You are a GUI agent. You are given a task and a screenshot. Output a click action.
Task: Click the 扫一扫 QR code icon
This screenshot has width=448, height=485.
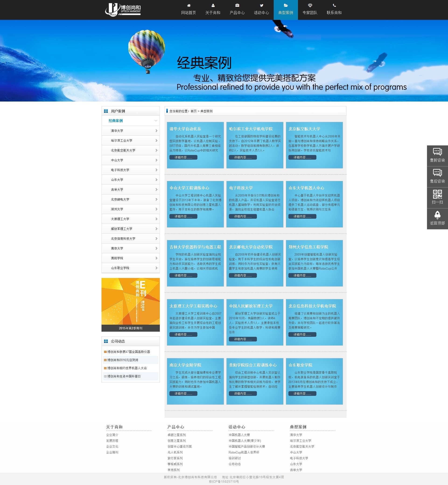[x=437, y=194]
